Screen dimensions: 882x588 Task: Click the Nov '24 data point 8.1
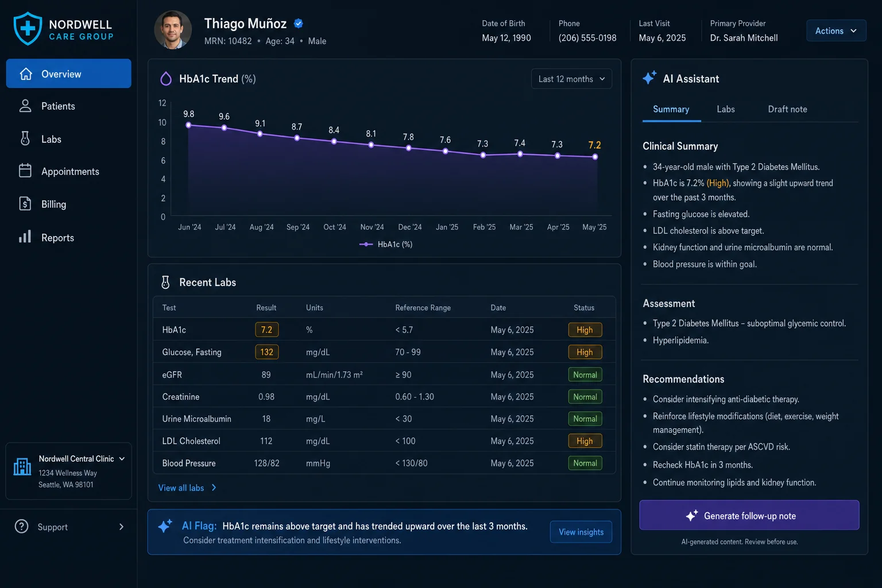point(371,145)
